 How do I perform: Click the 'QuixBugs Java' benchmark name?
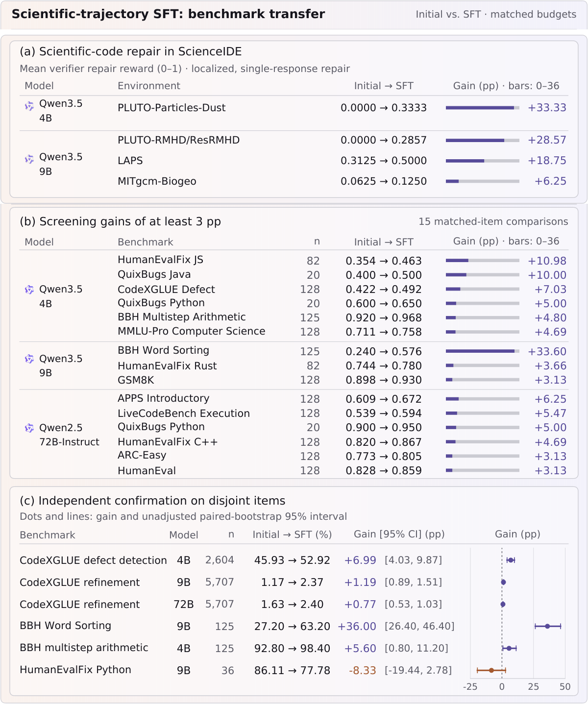[x=154, y=274]
